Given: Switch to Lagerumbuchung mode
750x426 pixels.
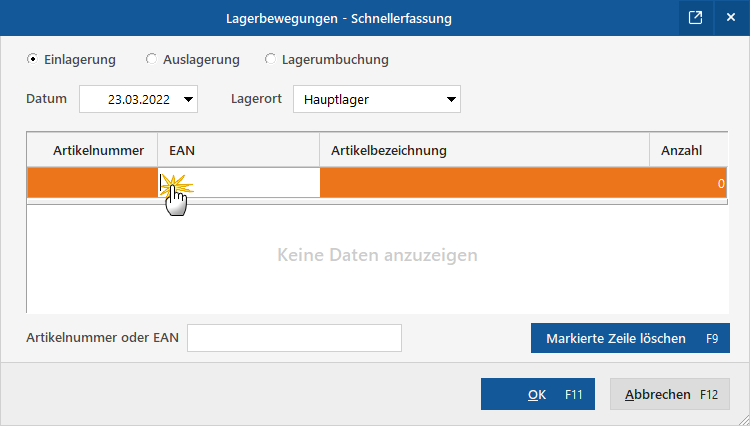Looking at the screenshot, I should coord(270,59).
